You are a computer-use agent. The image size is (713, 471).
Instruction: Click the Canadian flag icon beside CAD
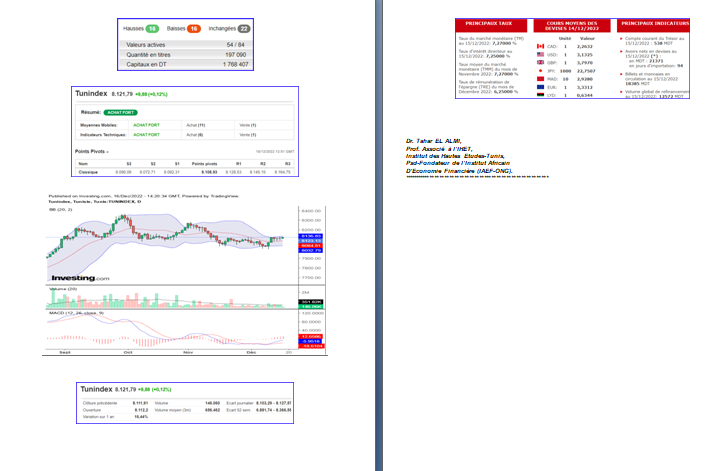(540, 47)
